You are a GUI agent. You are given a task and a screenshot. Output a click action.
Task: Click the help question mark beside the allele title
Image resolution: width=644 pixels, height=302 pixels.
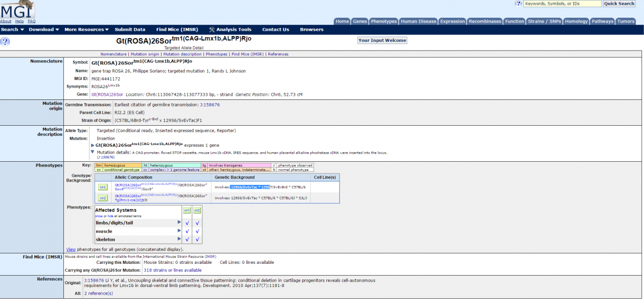(5, 41)
